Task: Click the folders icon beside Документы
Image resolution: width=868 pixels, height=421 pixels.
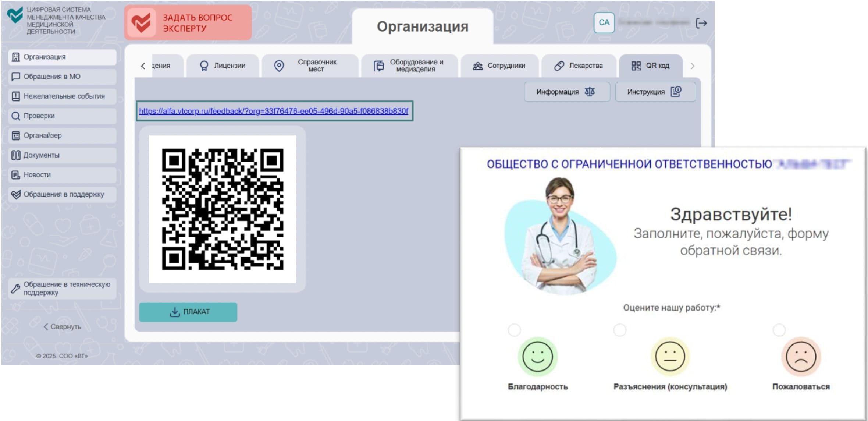Action: [x=16, y=155]
